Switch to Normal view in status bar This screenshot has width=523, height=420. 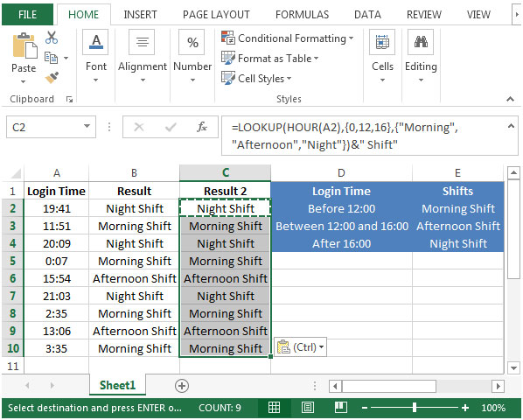tap(274, 408)
